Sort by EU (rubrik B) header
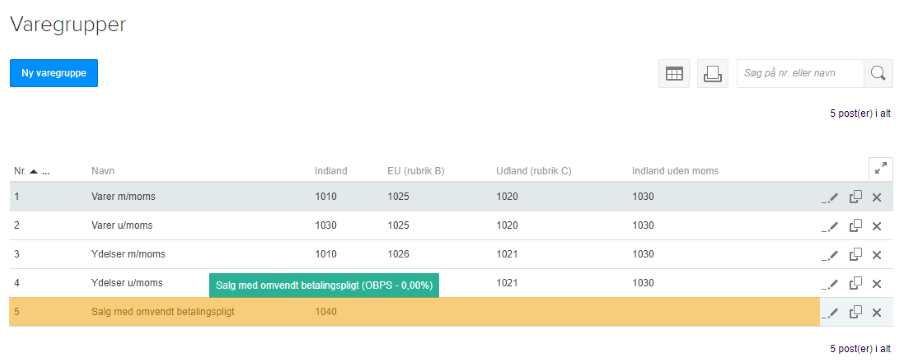The width and height of the screenshot is (900, 363). point(416,171)
